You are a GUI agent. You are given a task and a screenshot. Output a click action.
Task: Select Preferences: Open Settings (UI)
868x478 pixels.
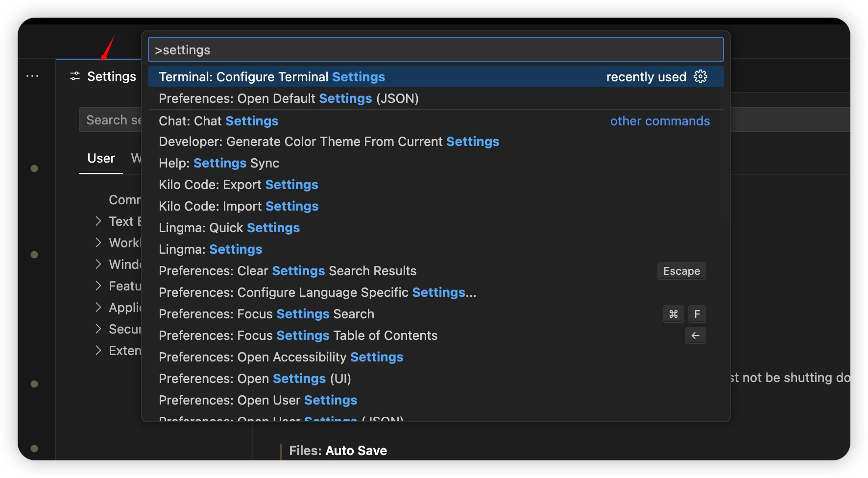[x=255, y=379]
